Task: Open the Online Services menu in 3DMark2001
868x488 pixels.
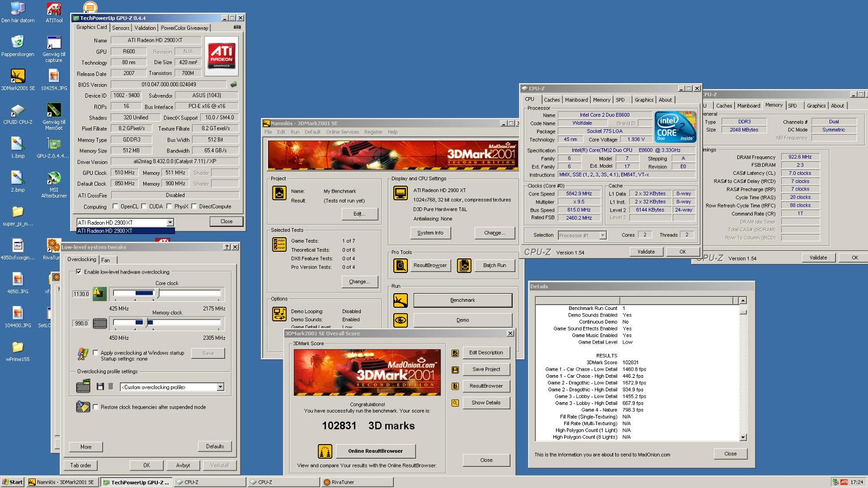Action: pyautogui.click(x=342, y=132)
